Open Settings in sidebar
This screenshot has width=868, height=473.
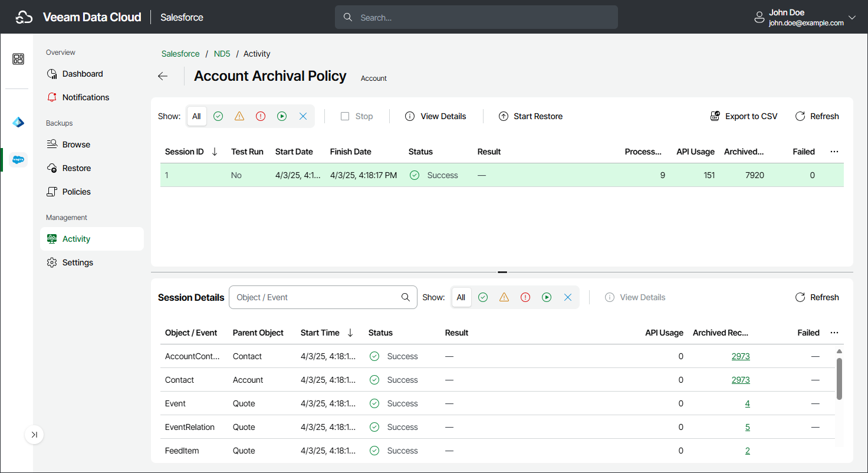pos(92,262)
